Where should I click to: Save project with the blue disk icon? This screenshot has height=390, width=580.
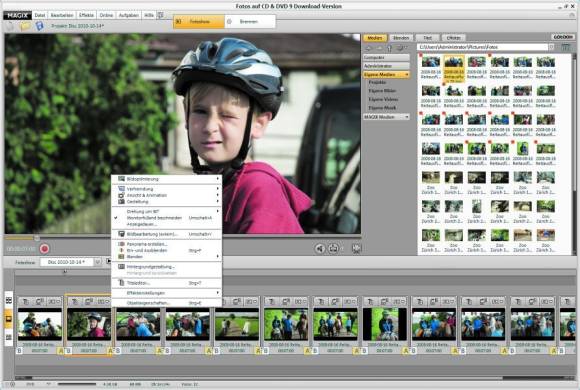(x=39, y=26)
